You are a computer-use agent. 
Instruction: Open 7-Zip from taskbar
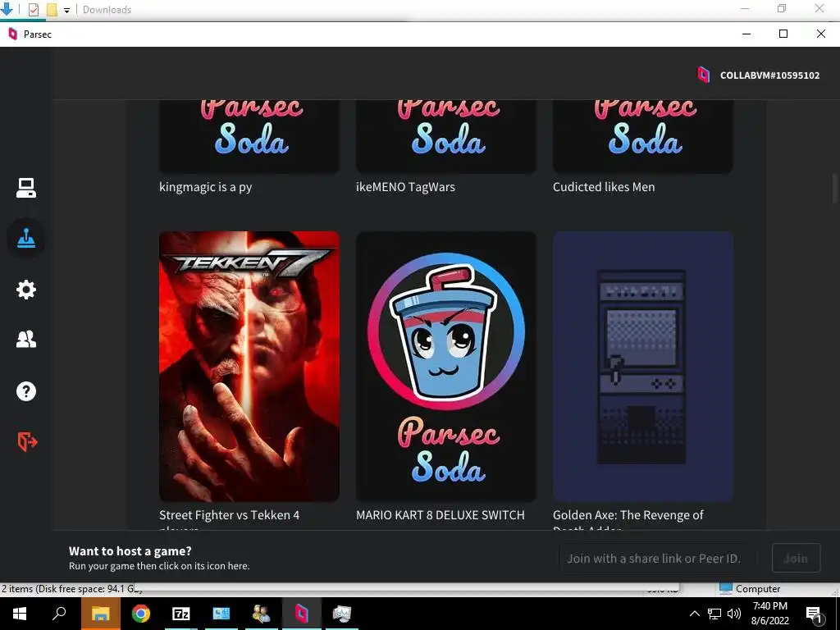click(x=181, y=614)
